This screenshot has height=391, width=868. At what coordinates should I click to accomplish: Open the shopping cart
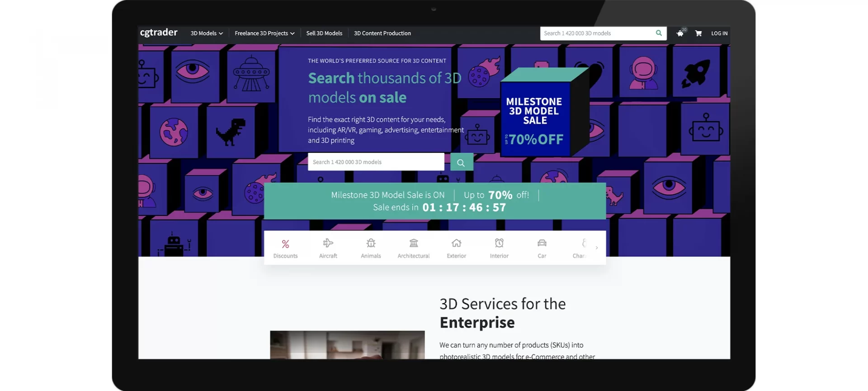[x=698, y=33]
